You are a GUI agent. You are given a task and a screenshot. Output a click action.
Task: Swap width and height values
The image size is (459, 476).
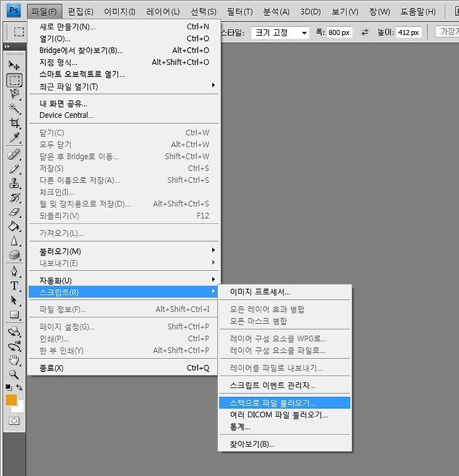[365, 32]
